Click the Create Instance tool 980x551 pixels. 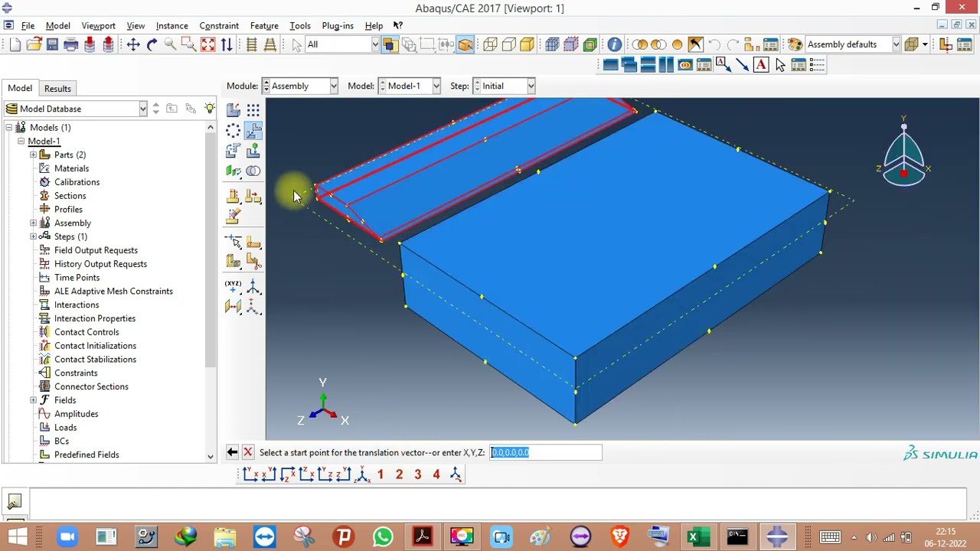[234, 110]
